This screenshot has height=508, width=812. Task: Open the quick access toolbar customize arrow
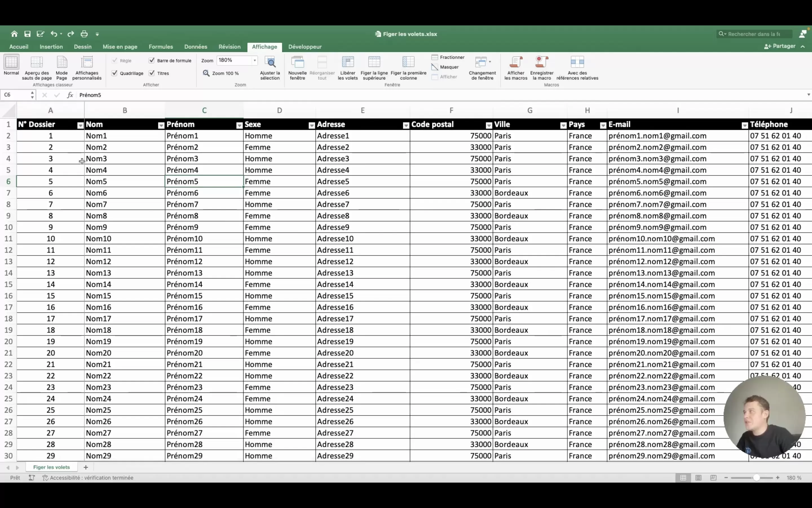coord(97,34)
